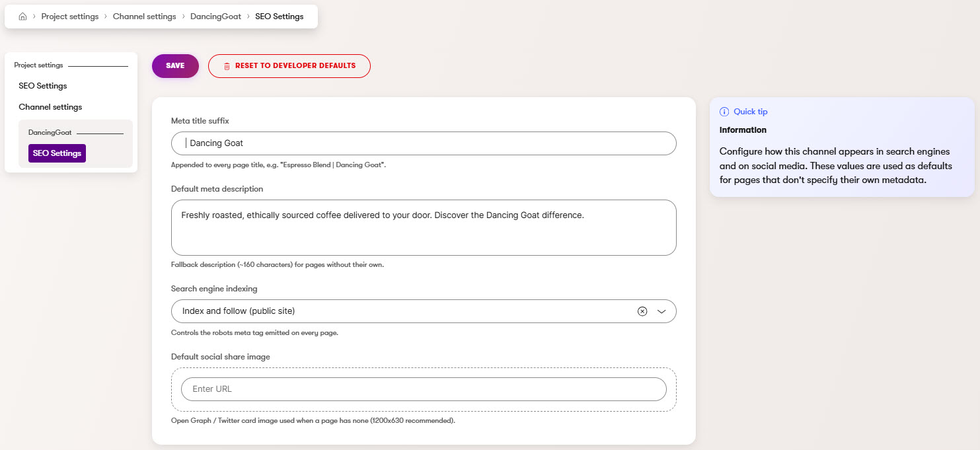Viewport: 980px width, 450px height.
Task: Click the 'Default meta description' label
Action: [217, 189]
